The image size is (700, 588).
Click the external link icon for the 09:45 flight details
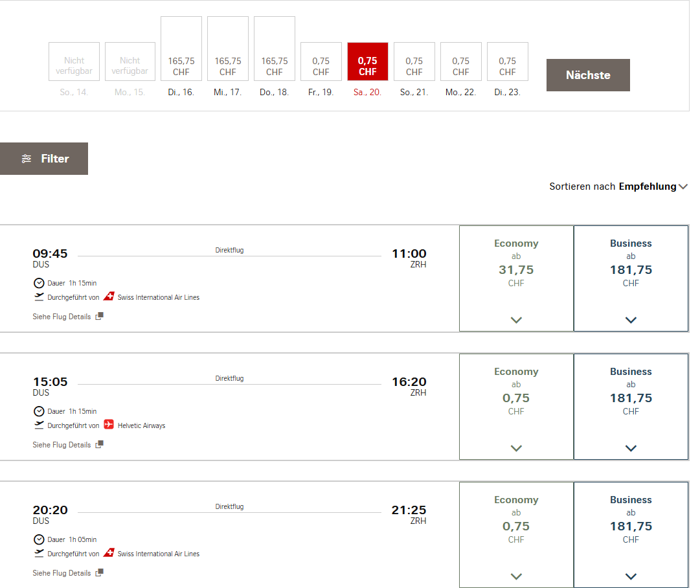(99, 317)
